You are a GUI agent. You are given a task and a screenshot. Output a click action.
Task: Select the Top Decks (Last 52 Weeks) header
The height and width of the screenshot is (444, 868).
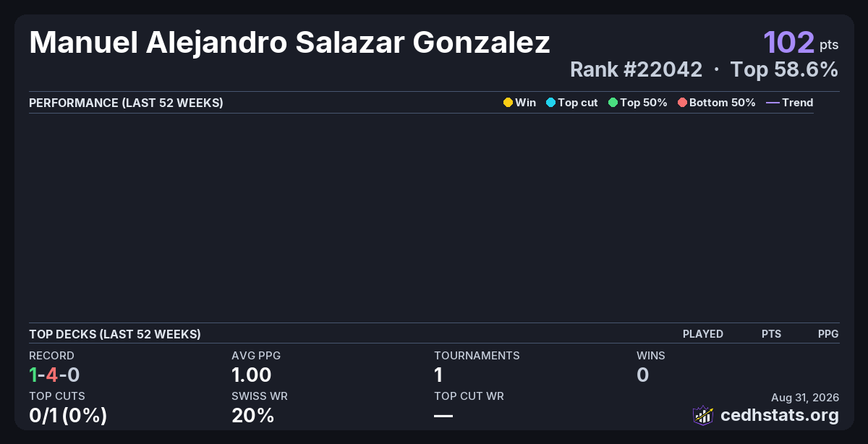[115, 334]
